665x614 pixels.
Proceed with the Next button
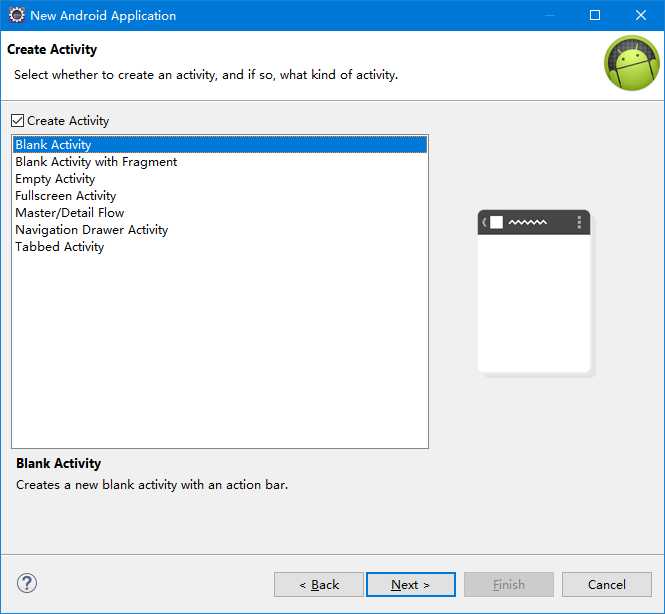[411, 584]
